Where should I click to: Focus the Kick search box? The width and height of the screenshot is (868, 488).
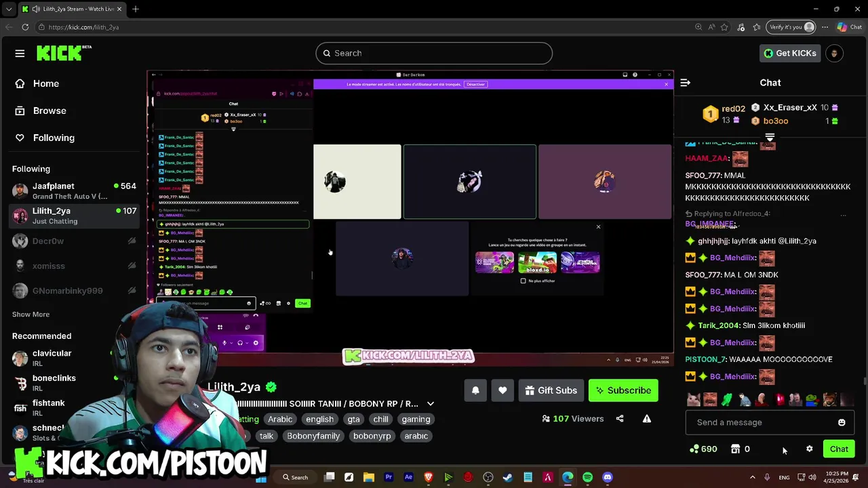pyautogui.click(x=434, y=53)
